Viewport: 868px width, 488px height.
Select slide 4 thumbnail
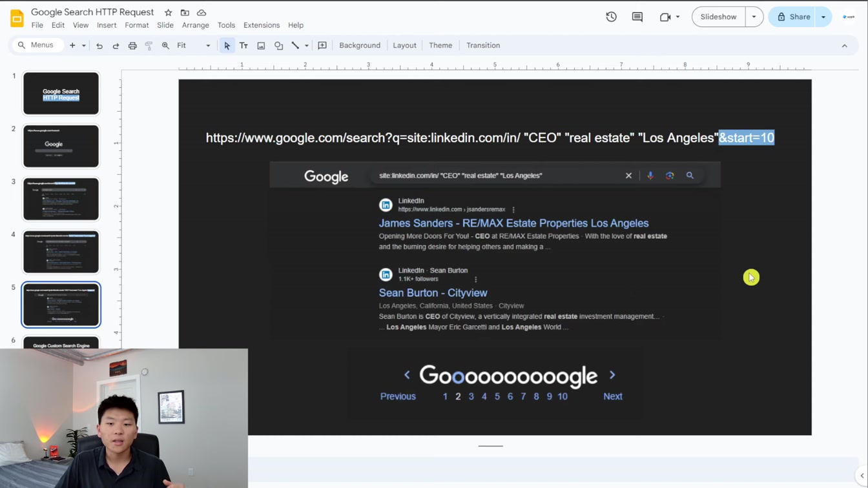coord(61,252)
